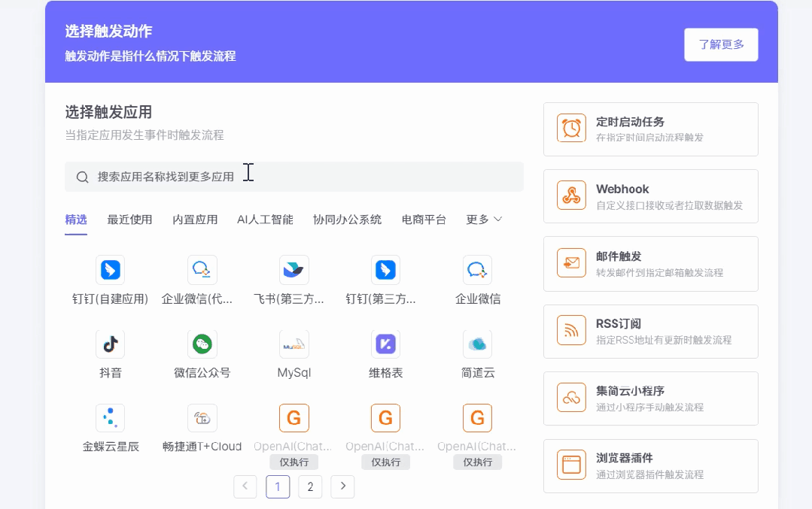Switch to the 内置应用 tab

[195, 220]
